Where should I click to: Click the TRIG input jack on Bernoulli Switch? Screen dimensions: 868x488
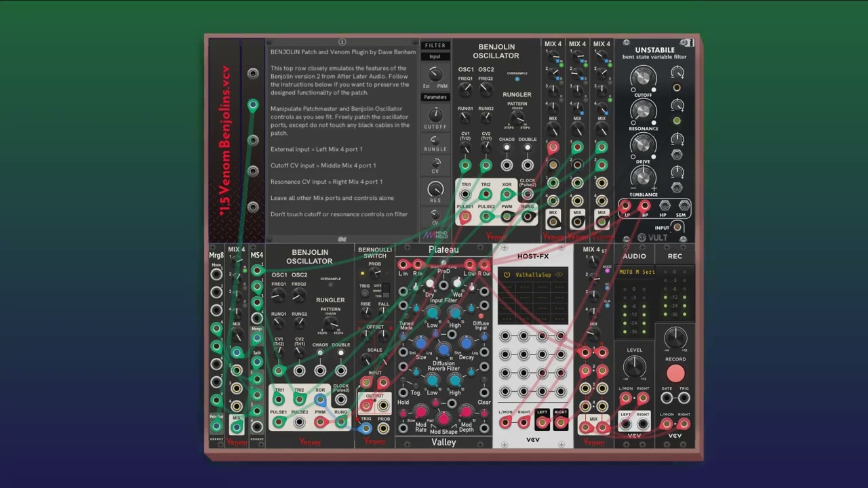[x=366, y=428]
